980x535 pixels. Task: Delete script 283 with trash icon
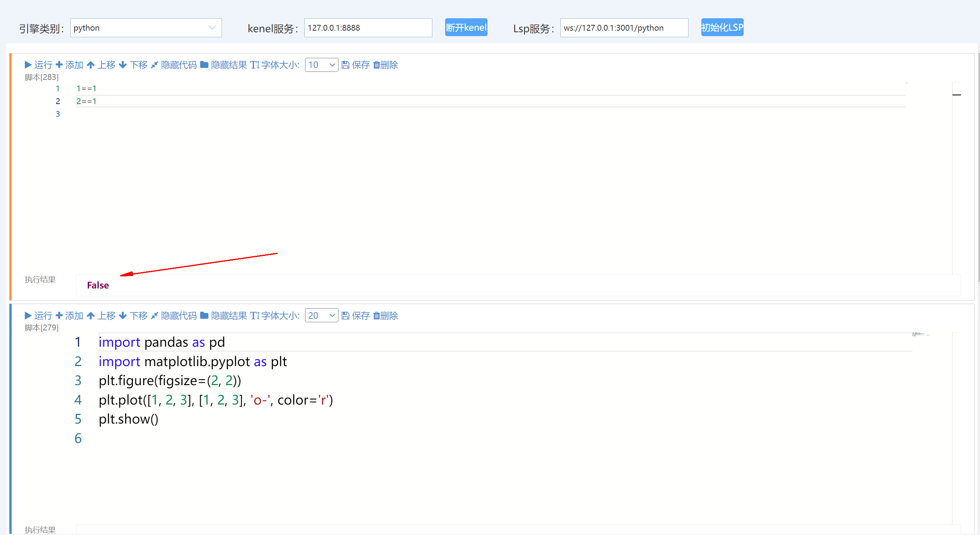click(385, 65)
